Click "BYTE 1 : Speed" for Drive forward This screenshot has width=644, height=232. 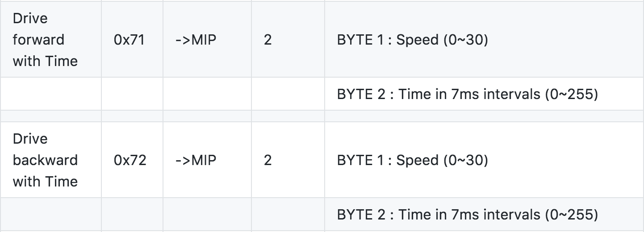(x=412, y=40)
